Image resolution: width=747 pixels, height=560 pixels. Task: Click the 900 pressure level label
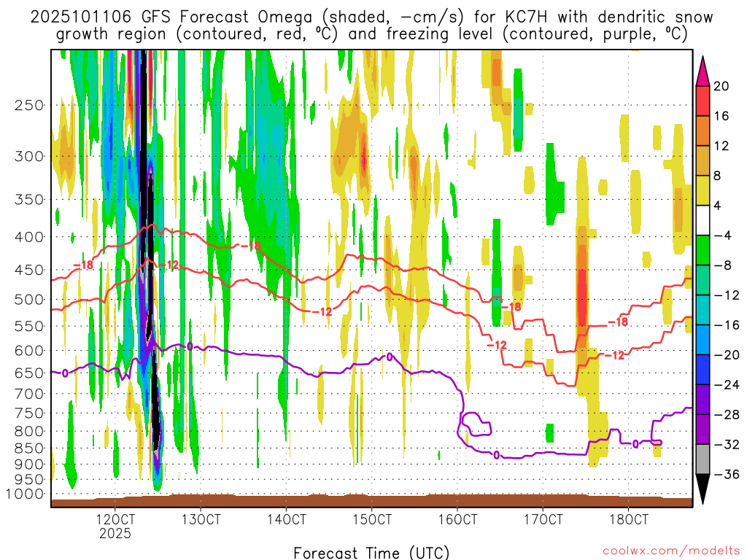tap(29, 464)
